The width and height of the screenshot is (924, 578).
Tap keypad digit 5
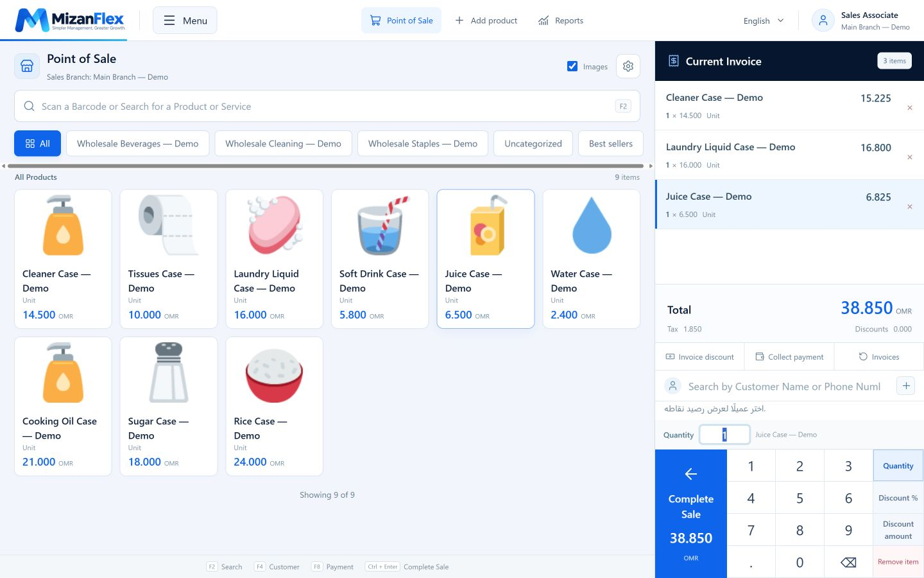800,498
